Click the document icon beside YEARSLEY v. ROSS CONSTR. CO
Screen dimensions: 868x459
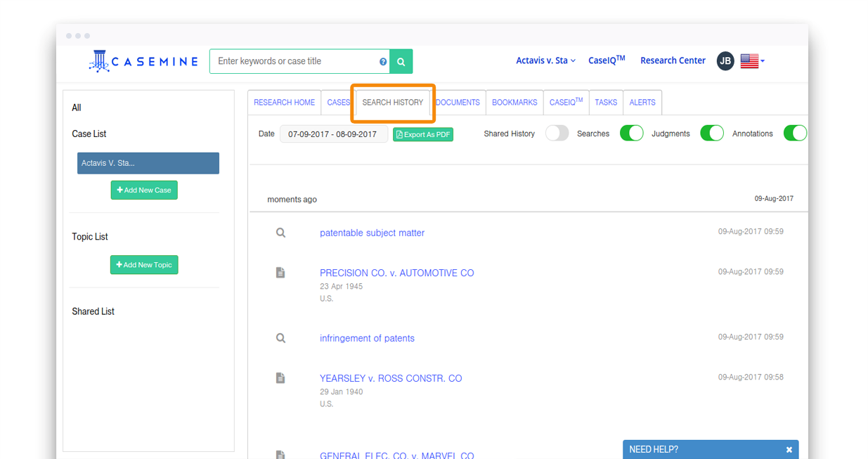pyautogui.click(x=280, y=378)
